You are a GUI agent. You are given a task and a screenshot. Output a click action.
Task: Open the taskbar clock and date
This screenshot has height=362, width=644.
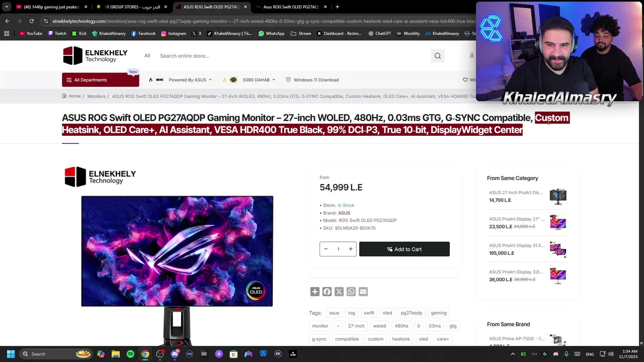pos(629,354)
